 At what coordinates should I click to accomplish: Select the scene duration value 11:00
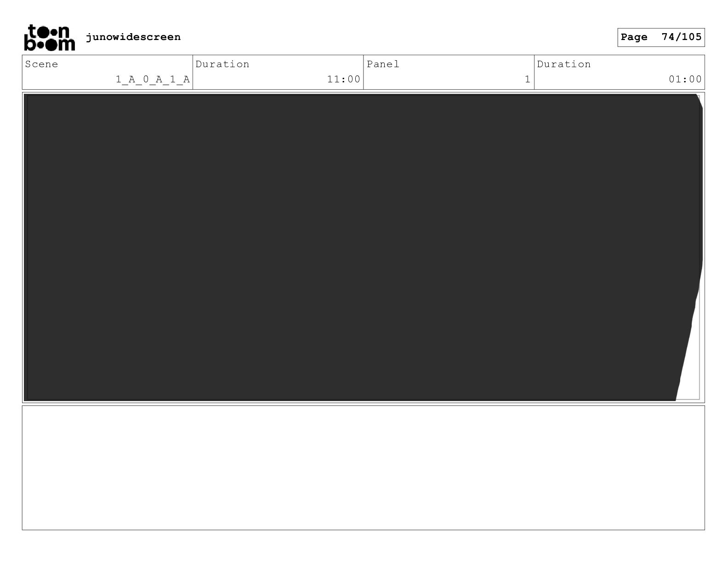pos(344,79)
